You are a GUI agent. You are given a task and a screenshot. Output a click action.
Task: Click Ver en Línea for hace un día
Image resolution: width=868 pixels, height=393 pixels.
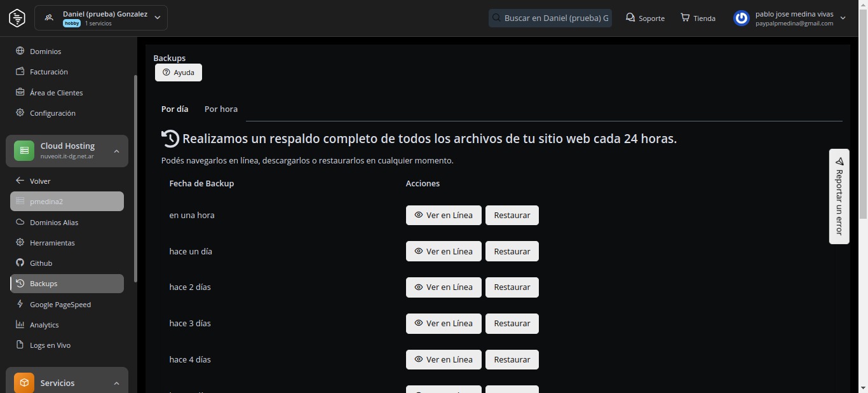[443, 251]
